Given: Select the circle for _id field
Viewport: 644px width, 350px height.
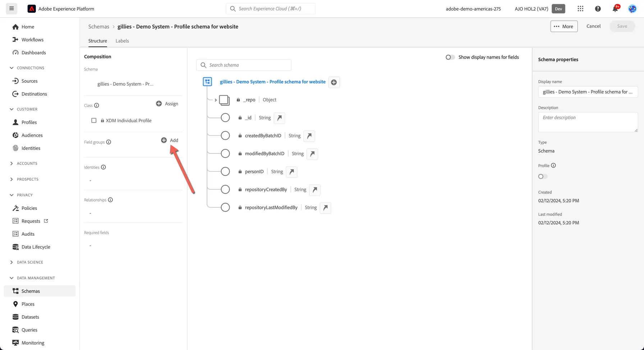Looking at the screenshot, I should coord(225,118).
